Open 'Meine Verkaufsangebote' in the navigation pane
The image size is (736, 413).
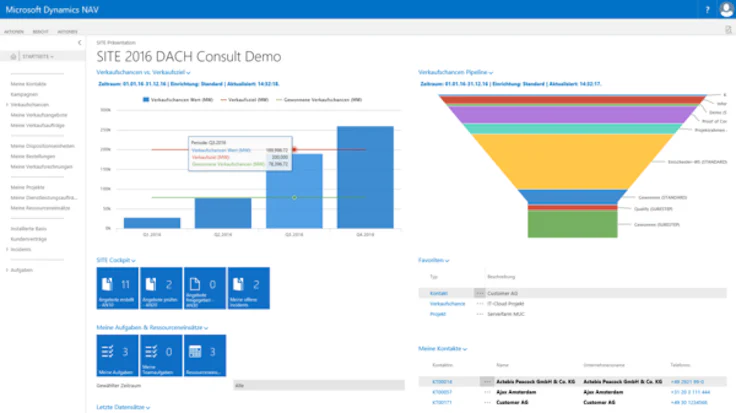click(x=39, y=115)
